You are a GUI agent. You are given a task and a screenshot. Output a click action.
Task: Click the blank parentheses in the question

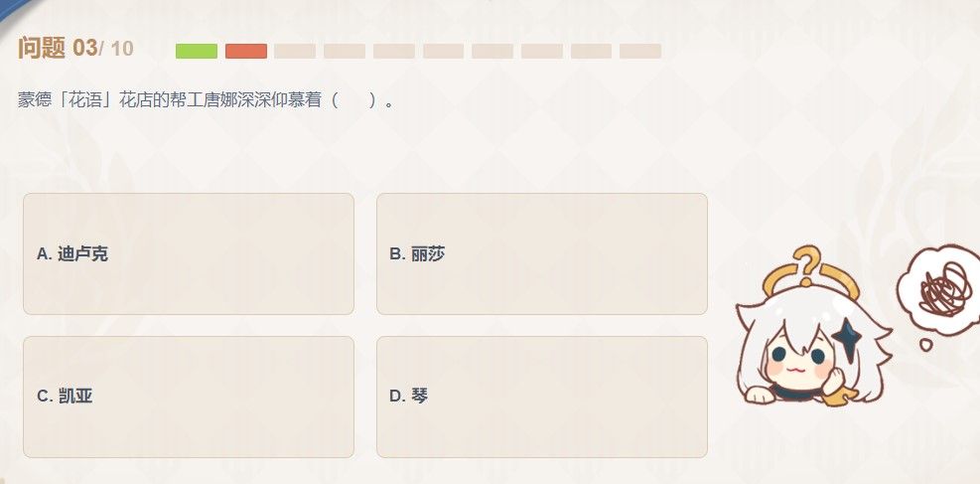353,100
